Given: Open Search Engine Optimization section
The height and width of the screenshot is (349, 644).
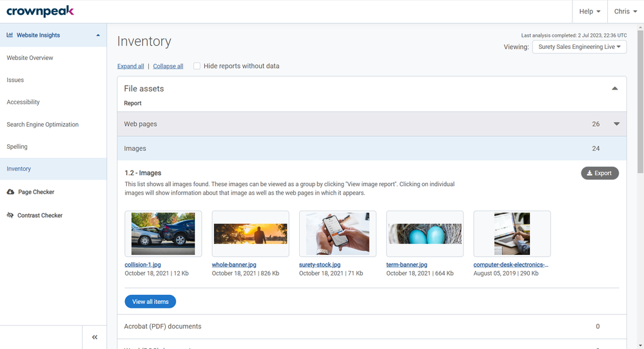Looking at the screenshot, I should click(43, 124).
